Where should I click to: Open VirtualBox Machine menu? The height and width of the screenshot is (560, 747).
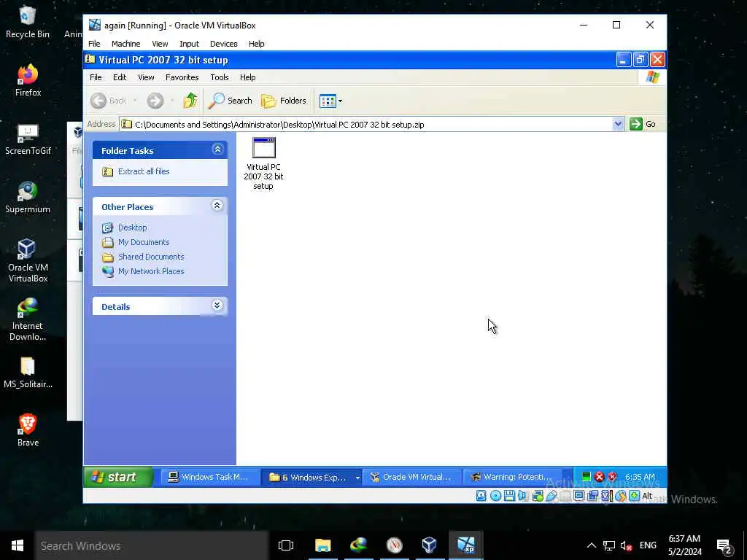pos(125,44)
